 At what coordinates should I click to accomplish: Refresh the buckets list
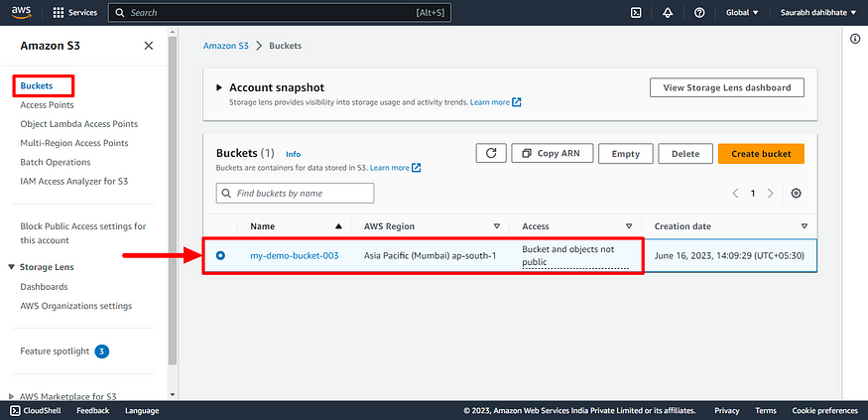(x=491, y=154)
